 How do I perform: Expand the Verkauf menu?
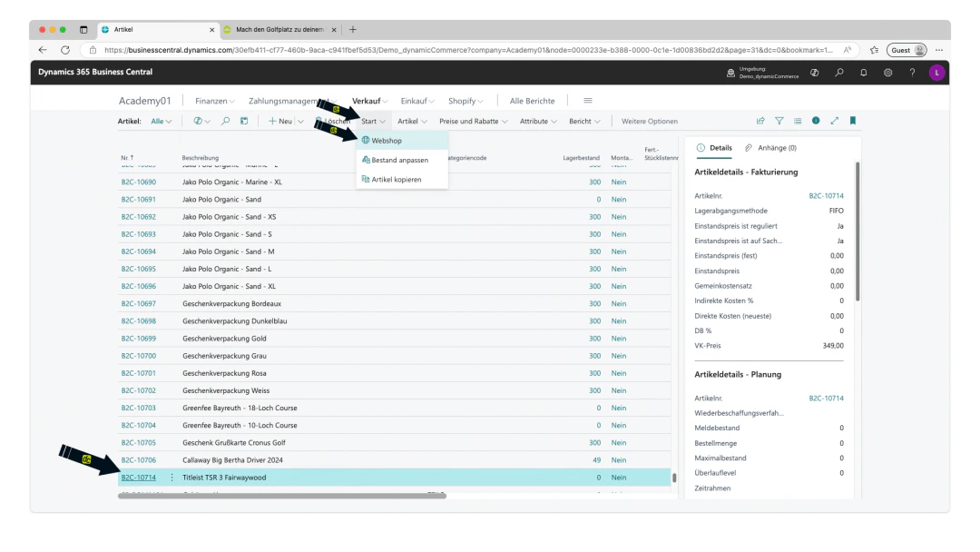coord(369,101)
